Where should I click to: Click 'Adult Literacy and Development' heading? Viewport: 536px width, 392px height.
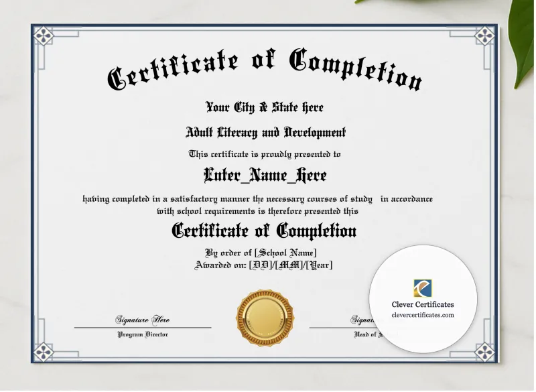click(x=266, y=133)
